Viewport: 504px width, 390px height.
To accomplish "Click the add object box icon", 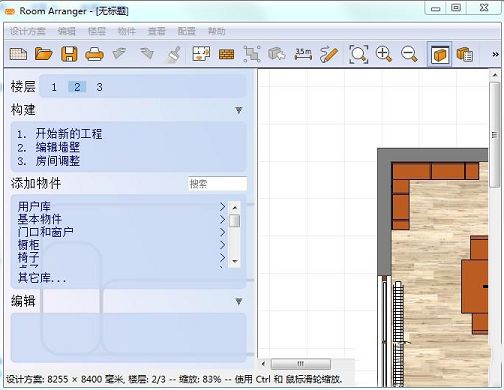I will pos(277,54).
